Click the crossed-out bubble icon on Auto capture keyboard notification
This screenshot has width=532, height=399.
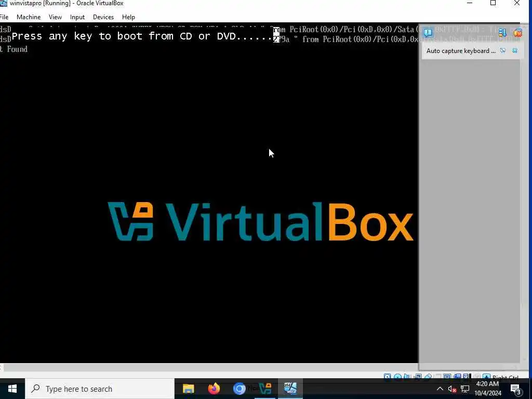(503, 50)
